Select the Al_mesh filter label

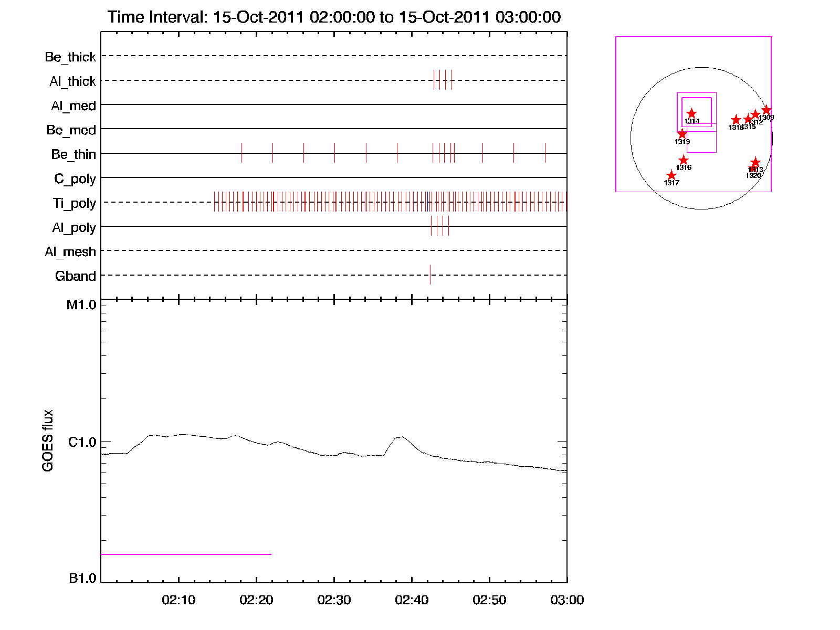click(70, 252)
